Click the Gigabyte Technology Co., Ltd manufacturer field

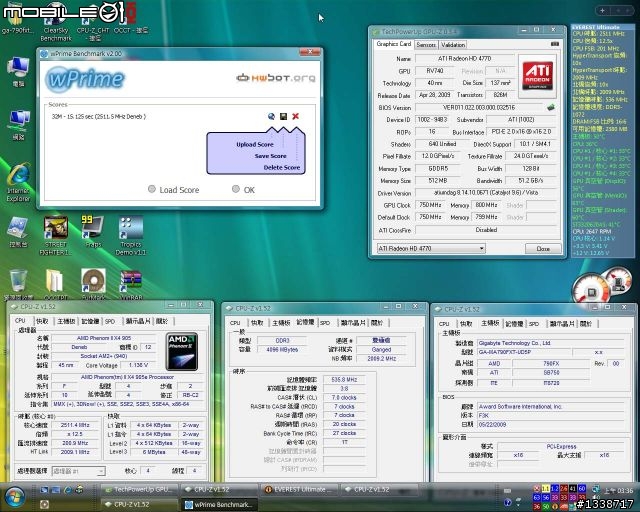point(551,343)
